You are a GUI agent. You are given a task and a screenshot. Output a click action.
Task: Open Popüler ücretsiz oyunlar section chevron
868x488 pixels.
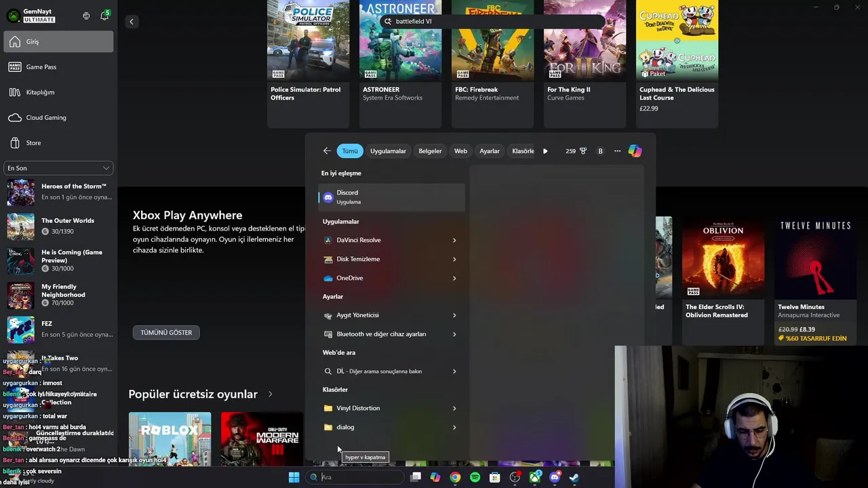pos(270,394)
